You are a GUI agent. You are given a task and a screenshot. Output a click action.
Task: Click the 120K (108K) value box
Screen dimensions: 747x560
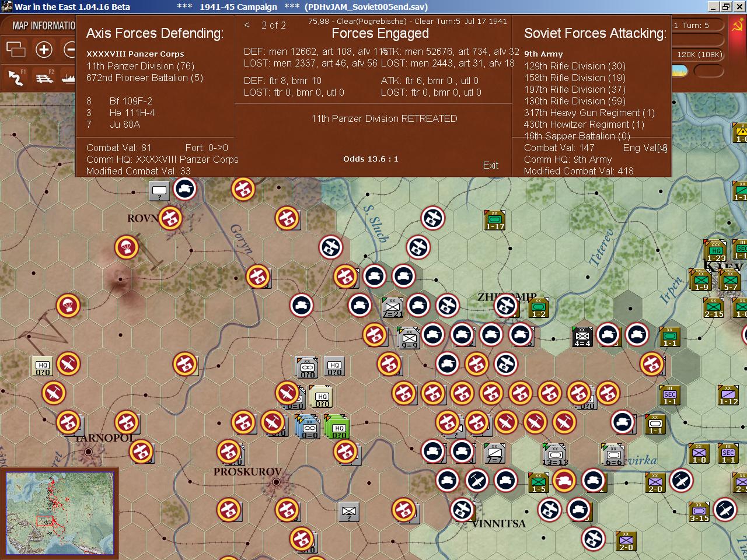point(699,55)
